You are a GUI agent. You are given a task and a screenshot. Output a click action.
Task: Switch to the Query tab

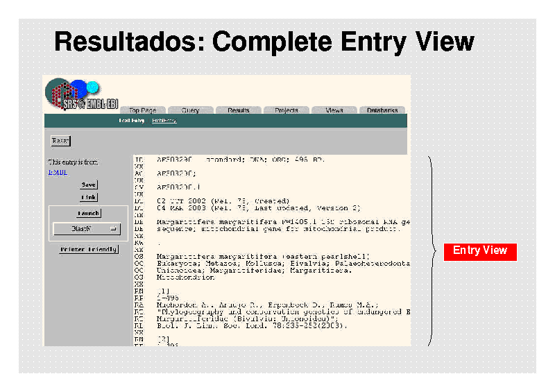tap(190, 110)
